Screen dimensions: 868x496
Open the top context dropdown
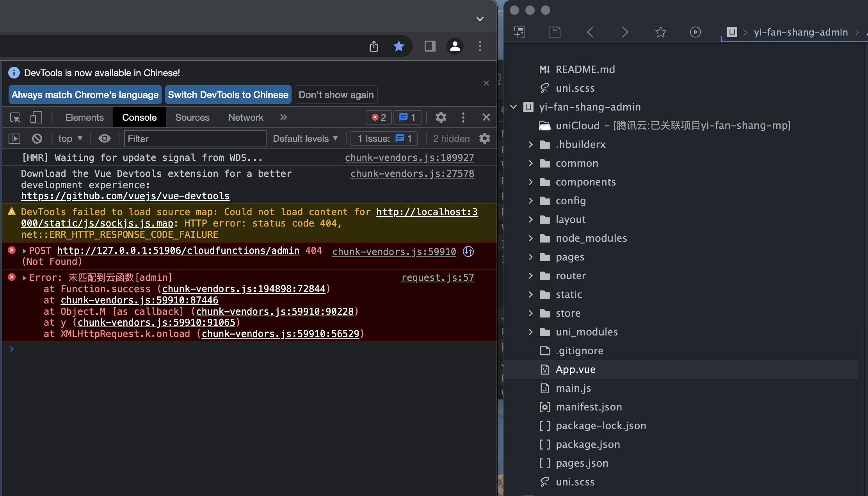click(70, 139)
